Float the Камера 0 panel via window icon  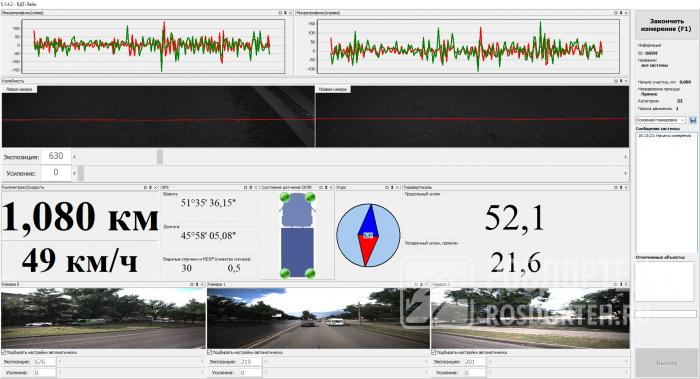coord(192,284)
